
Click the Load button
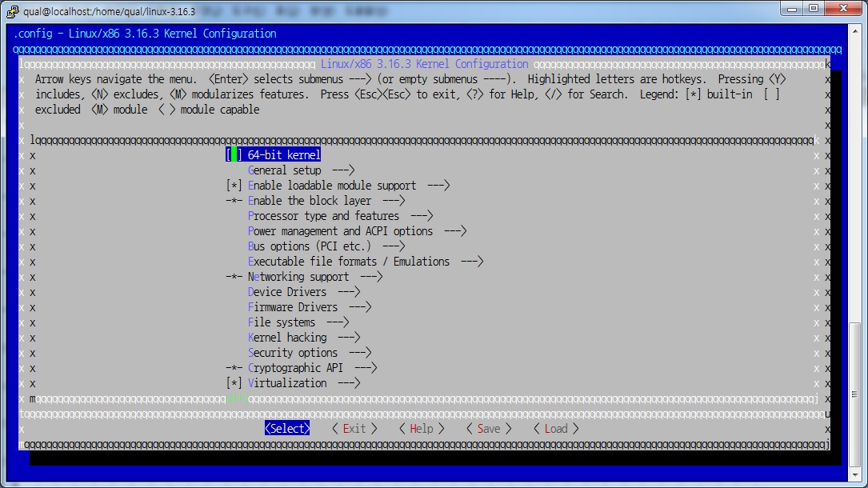pyautogui.click(x=556, y=429)
